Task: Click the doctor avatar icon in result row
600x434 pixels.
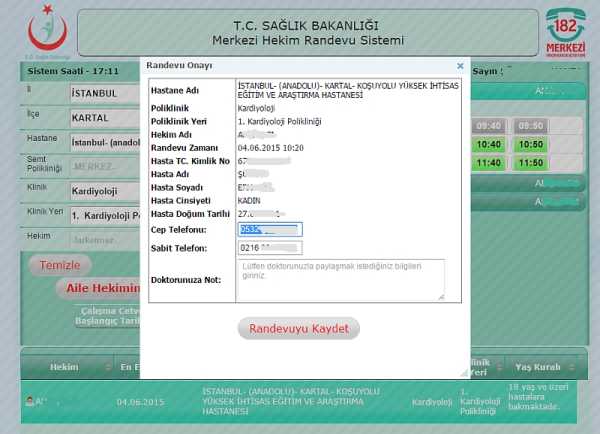Action: click(x=29, y=401)
